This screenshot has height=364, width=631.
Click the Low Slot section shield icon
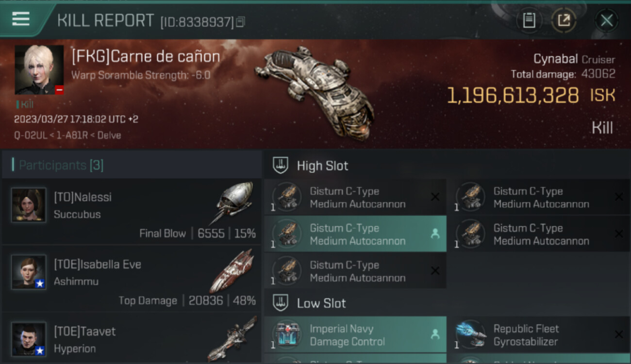(281, 303)
